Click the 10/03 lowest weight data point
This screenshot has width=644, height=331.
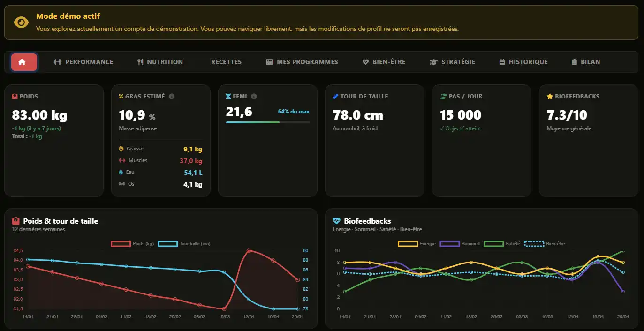coord(224,309)
